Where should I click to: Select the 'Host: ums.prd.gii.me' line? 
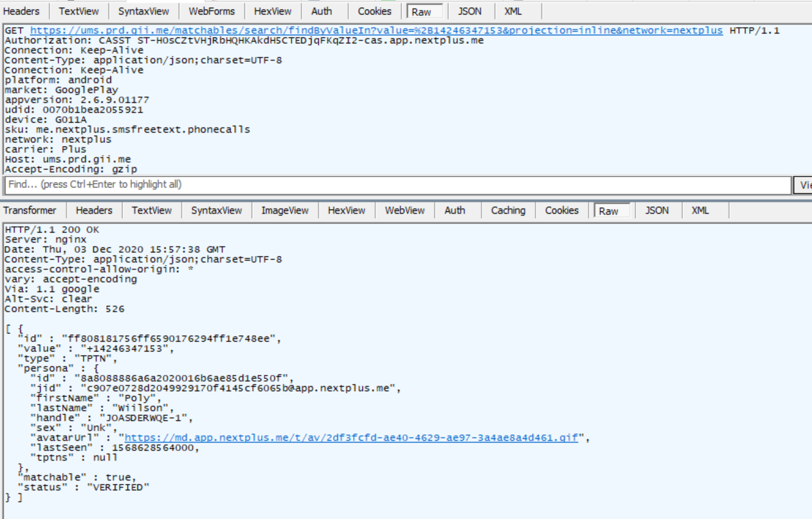click(x=68, y=159)
